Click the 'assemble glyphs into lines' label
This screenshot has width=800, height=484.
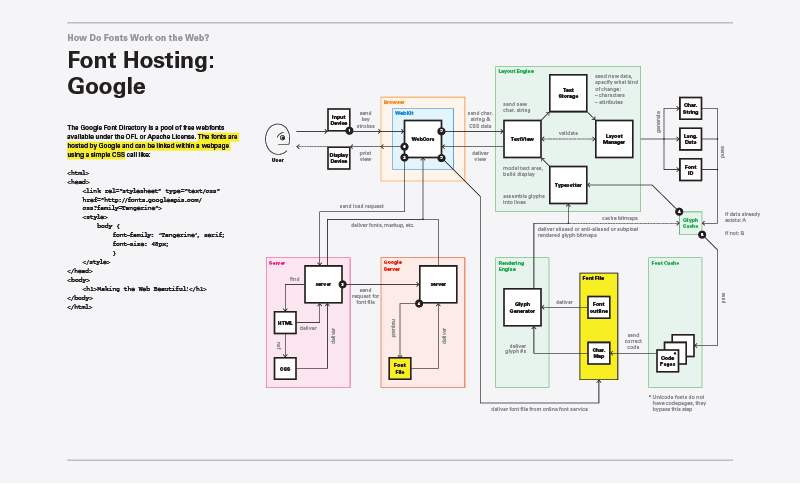pyautogui.click(x=523, y=199)
